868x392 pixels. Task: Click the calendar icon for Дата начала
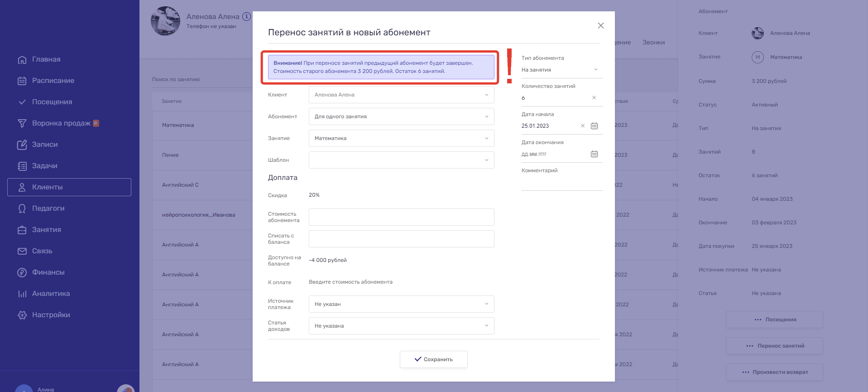click(594, 126)
